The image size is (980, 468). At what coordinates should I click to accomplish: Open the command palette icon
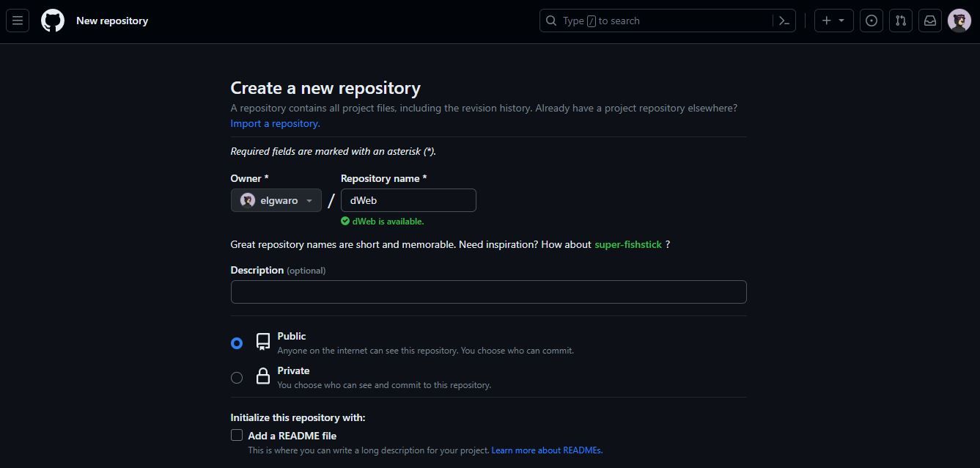click(x=783, y=20)
